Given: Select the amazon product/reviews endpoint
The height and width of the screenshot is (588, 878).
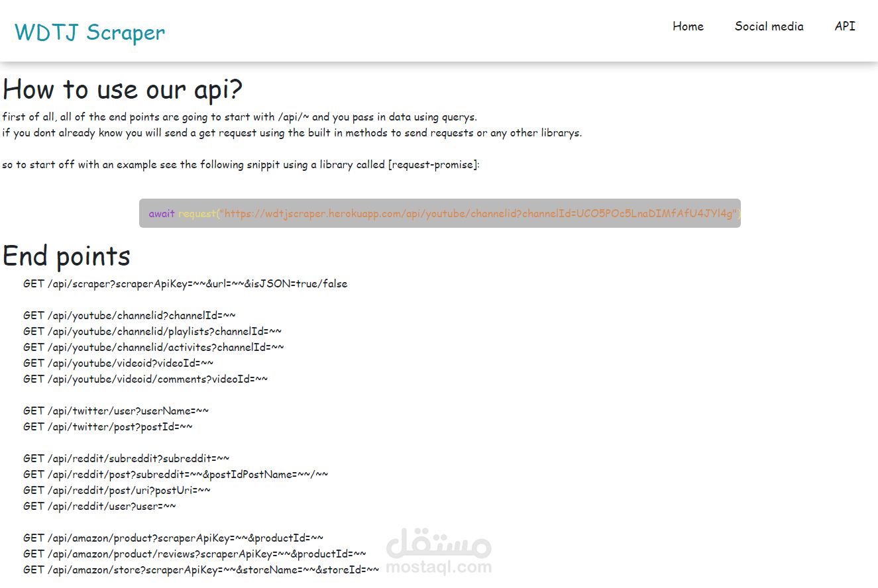Looking at the screenshot, I should 195,554.
